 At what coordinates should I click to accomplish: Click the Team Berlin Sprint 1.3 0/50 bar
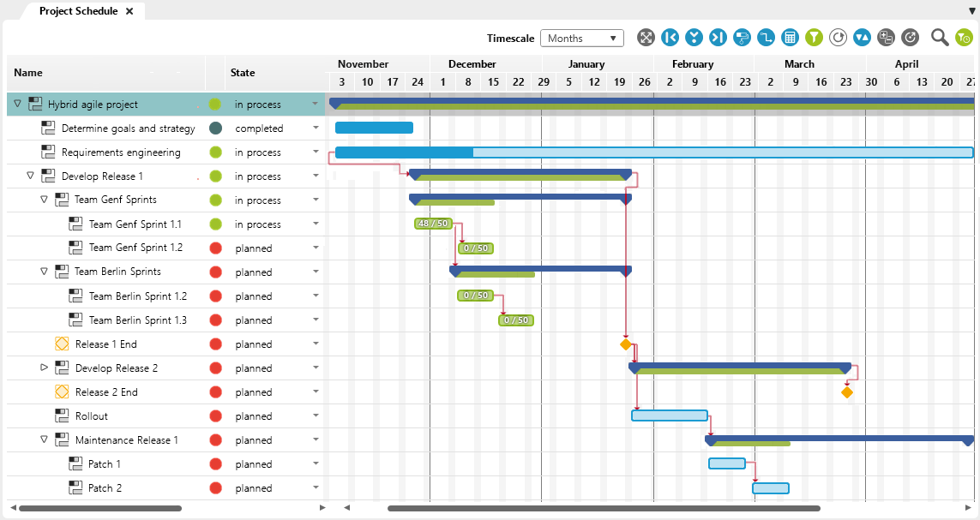[x=516, y=320]
